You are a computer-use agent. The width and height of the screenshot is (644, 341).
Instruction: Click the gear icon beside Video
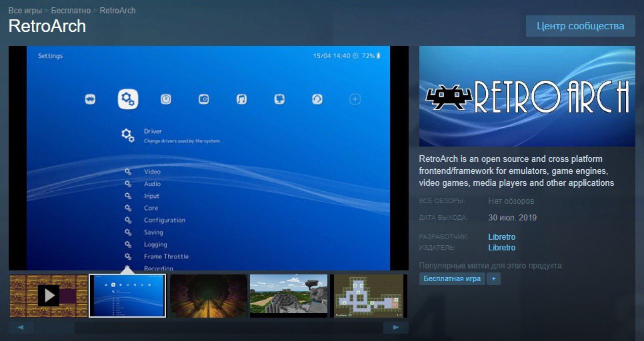pos(128,172)
